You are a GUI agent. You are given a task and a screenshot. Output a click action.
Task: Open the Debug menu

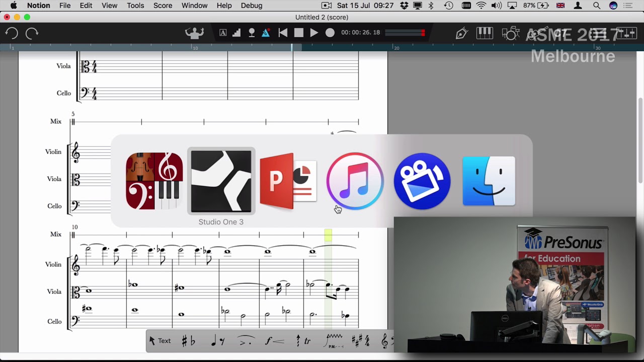252,6
